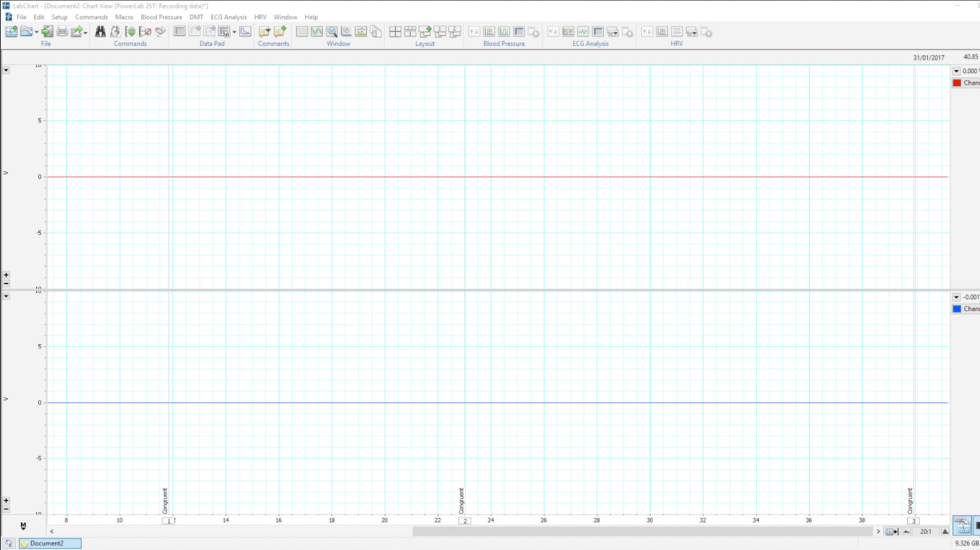Image resolution: width=980 pixels, height=550 pixels.
Task: Click the first ECG Analysis toolbar icon
Action: [553, 32]
